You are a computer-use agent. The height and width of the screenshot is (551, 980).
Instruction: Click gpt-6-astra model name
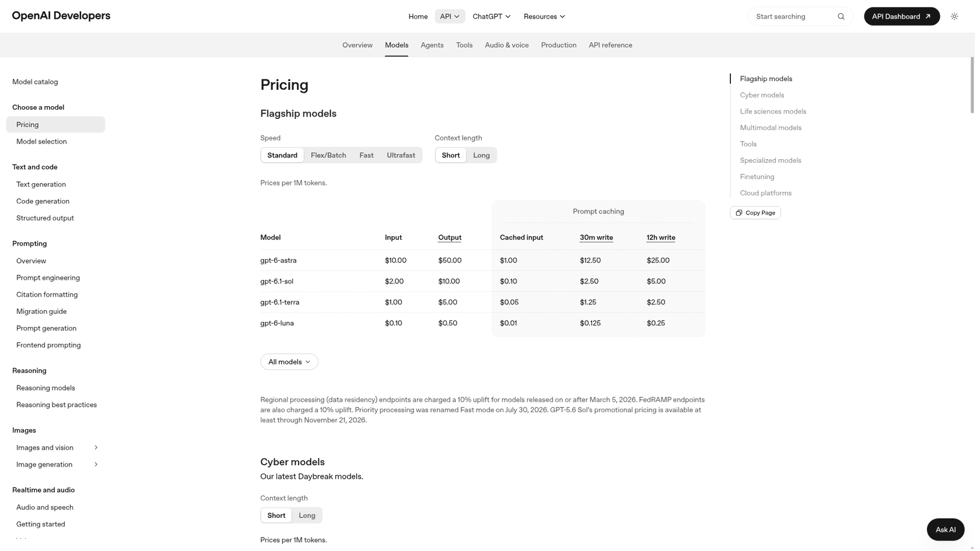[x=278, y=261]
